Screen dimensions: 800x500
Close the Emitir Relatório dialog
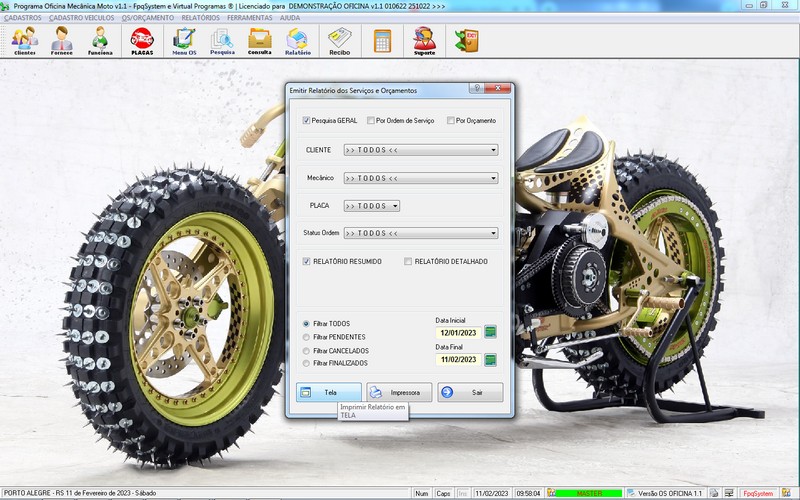497,88
